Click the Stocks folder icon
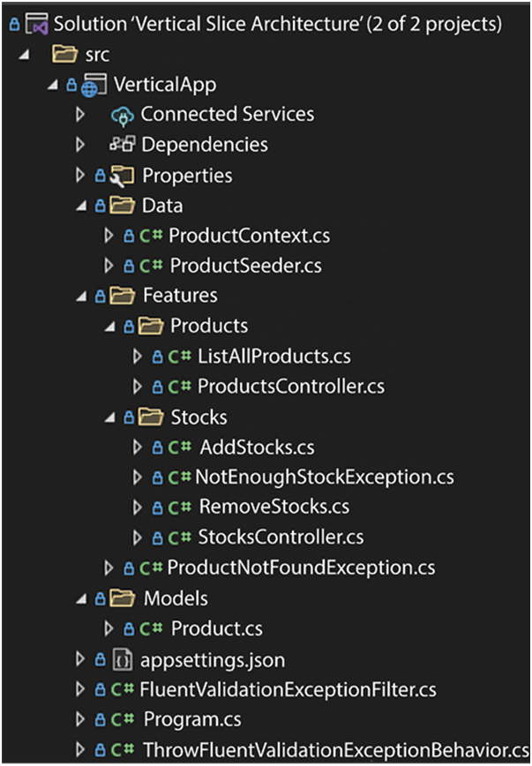Screen dimensions: 532x766 150,417
